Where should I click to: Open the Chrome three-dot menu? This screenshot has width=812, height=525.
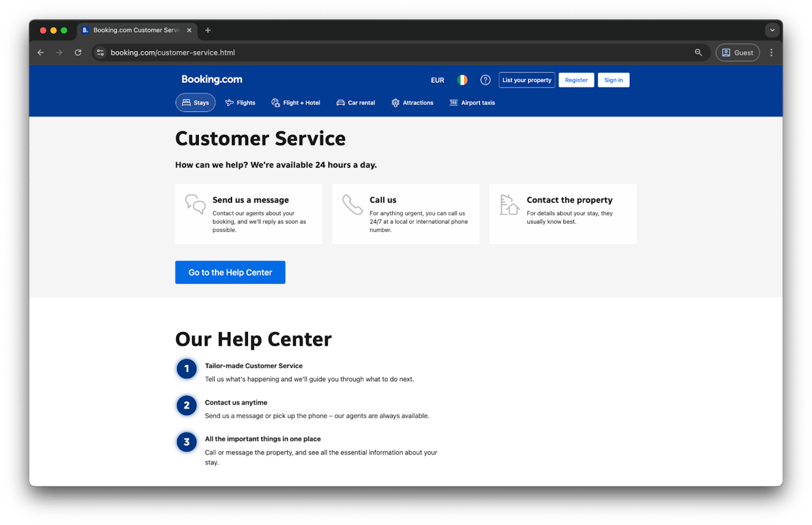771,53
